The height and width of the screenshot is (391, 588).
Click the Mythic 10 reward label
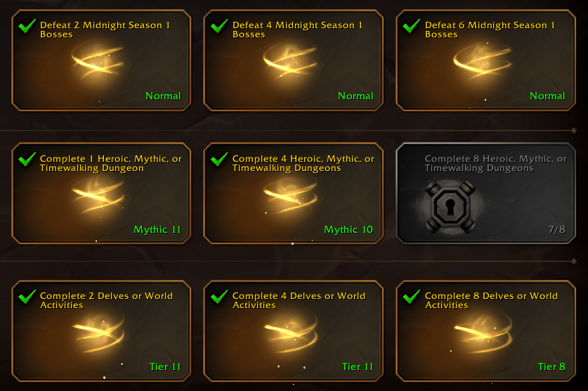[x=348, y=230]
